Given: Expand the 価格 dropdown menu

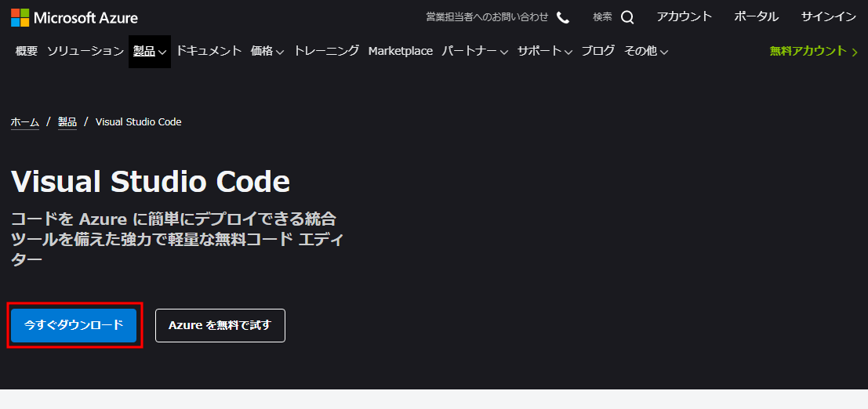Looking at the screenshot, I should 267,51.
